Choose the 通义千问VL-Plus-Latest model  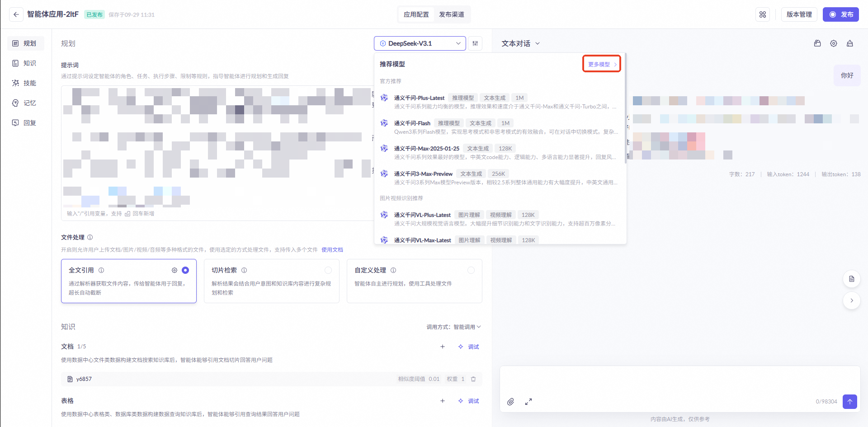pyautogui.click(x=500, y=219)
